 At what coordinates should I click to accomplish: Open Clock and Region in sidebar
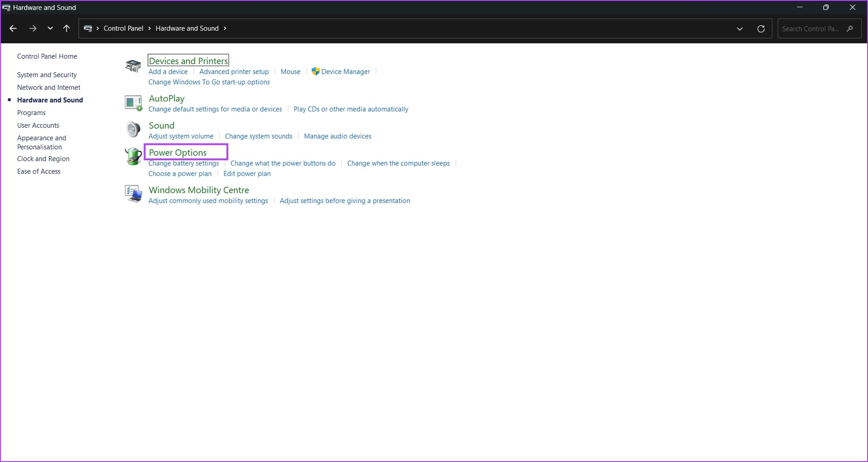[x=43, y=159]
